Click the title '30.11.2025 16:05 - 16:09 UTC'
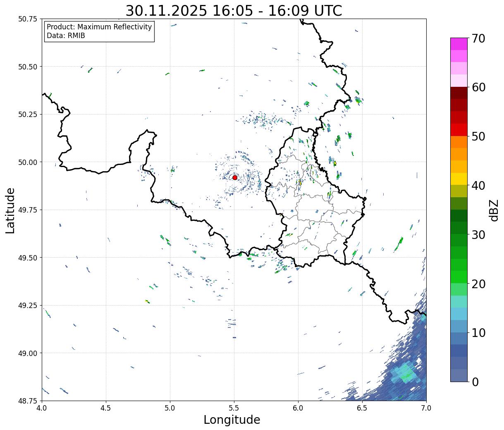Screen dimensions: 504x430 [x=234, y=11]
